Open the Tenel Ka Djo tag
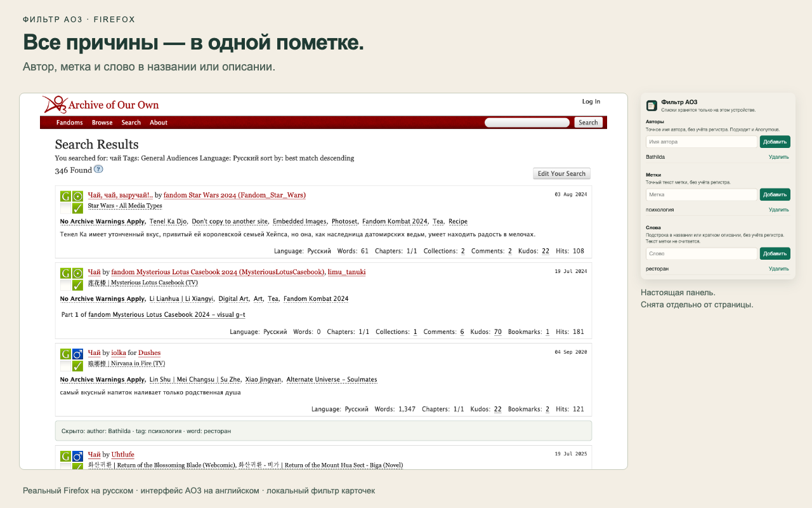 168,222
